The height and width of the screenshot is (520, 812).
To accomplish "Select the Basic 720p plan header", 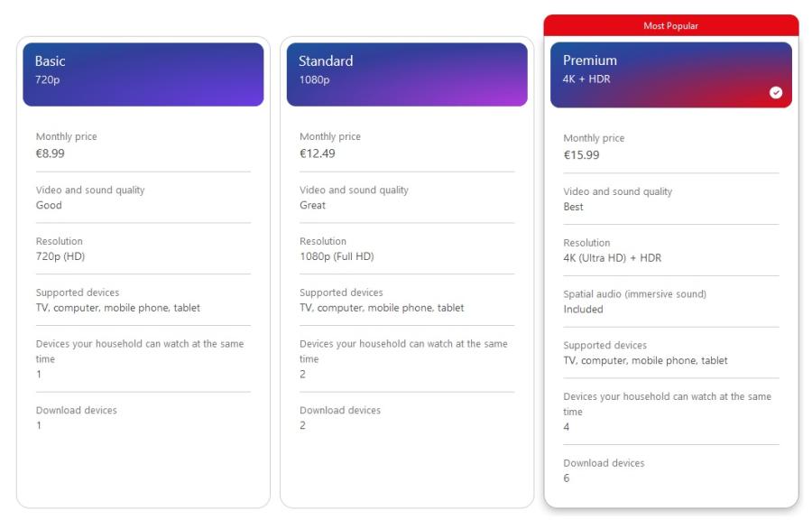I will click(x=143, y=75).
